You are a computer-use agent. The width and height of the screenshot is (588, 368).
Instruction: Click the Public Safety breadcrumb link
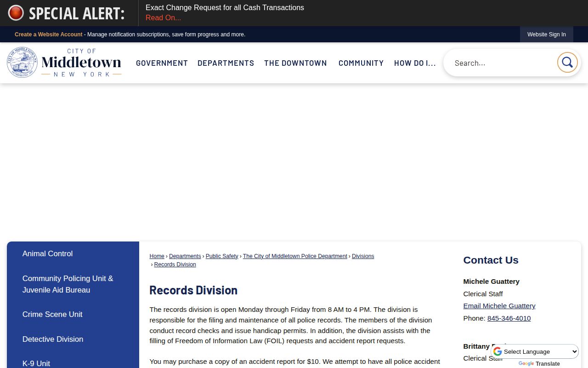click(x=222, y=256)
